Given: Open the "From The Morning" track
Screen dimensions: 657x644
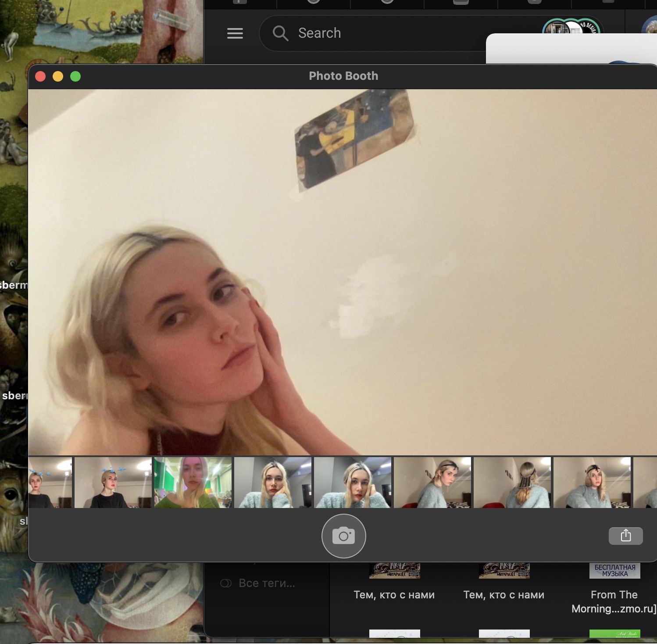Looking at the screenshot, I should [x=614, y=601].
